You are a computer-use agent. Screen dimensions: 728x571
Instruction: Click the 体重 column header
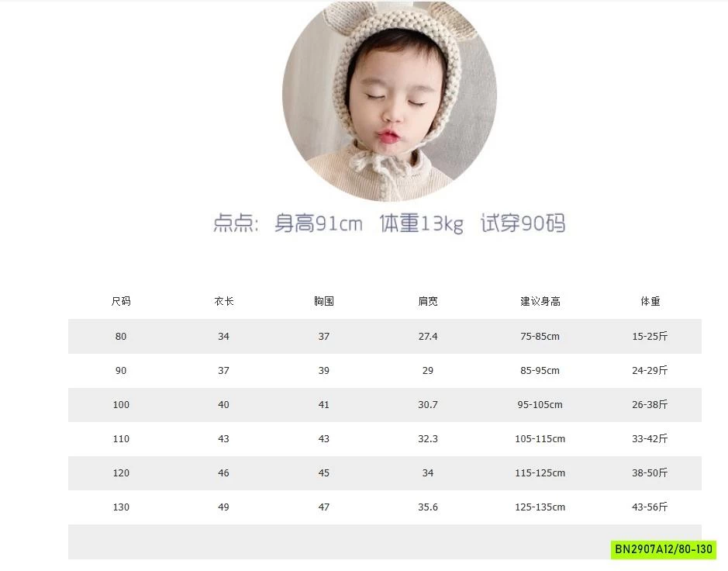coord(650,301)
